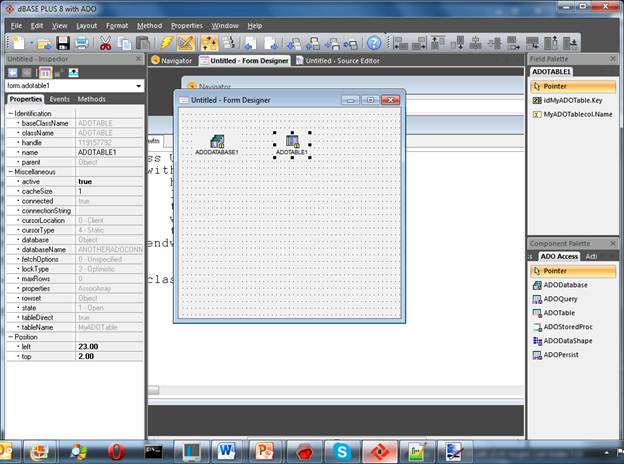This screenshot has width=624, height=464.
Task: Click the cacheSize property value field
Action: click(110, 191)
